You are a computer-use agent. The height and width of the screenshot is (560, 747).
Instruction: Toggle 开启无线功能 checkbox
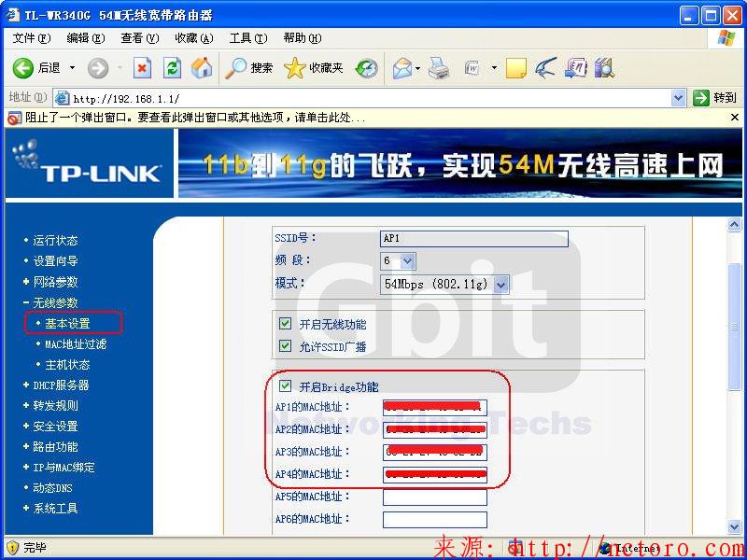[x=285, y=324]
